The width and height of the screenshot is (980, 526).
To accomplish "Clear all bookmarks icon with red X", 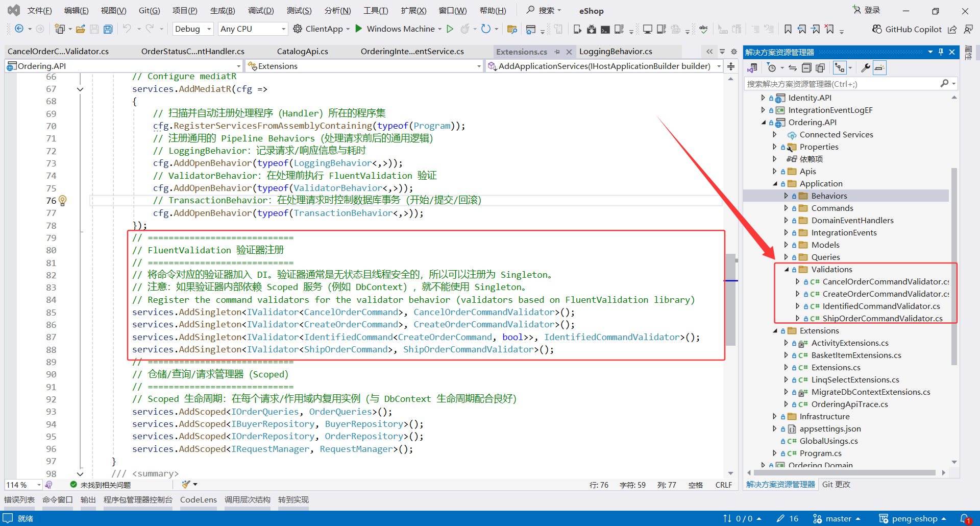I will (830, 29).
